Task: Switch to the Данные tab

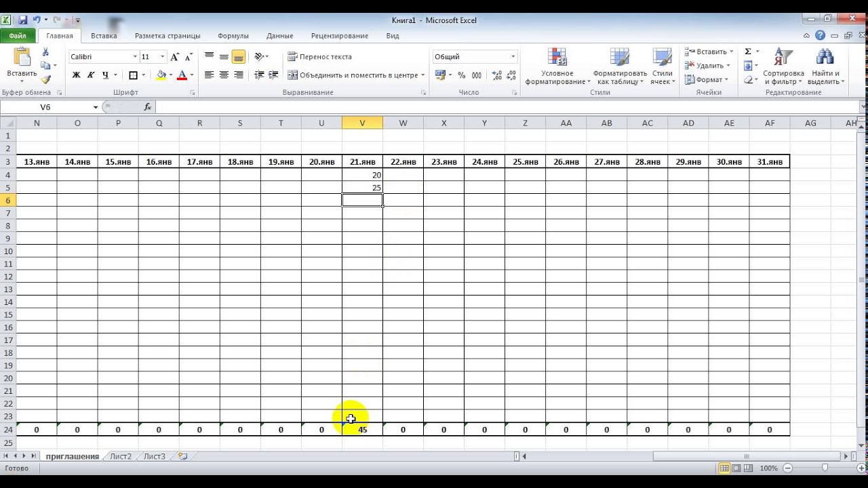Action: coord(279,35)
